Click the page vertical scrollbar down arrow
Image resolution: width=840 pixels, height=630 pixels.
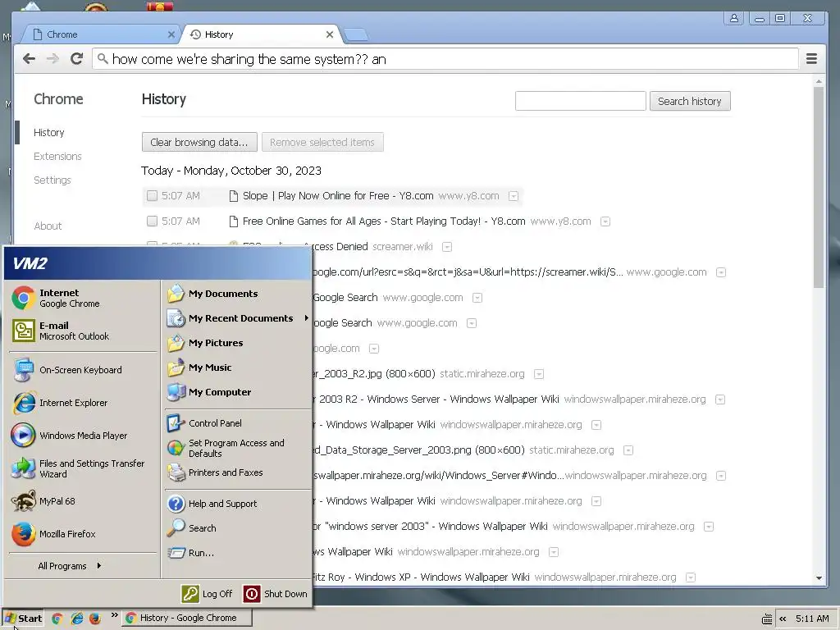tap(819, 578)
